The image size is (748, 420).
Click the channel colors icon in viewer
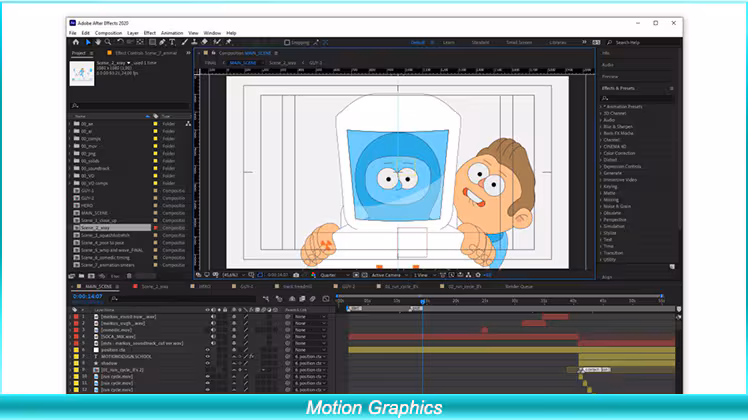[x=313, y=275]
